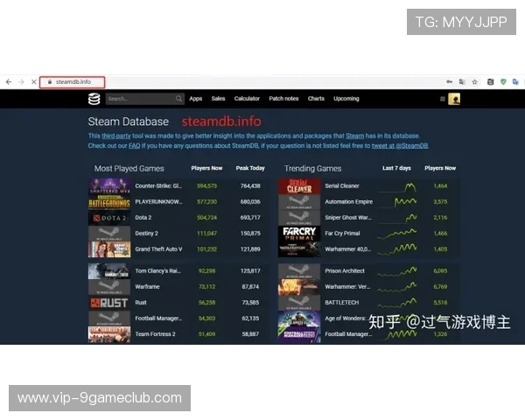Go to the Calculator page
Image resolution: width=525 pixels, height=420 pixels.
pos(247,99)
